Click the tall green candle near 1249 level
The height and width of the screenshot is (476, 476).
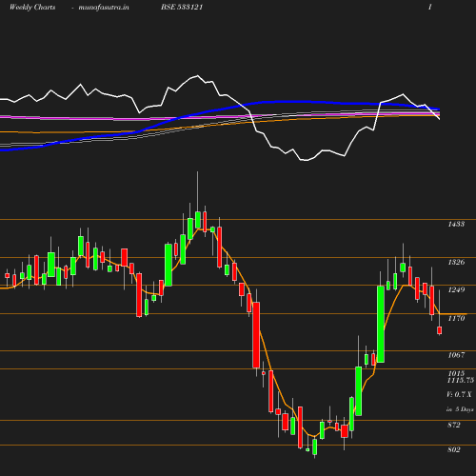click(381, 324)
